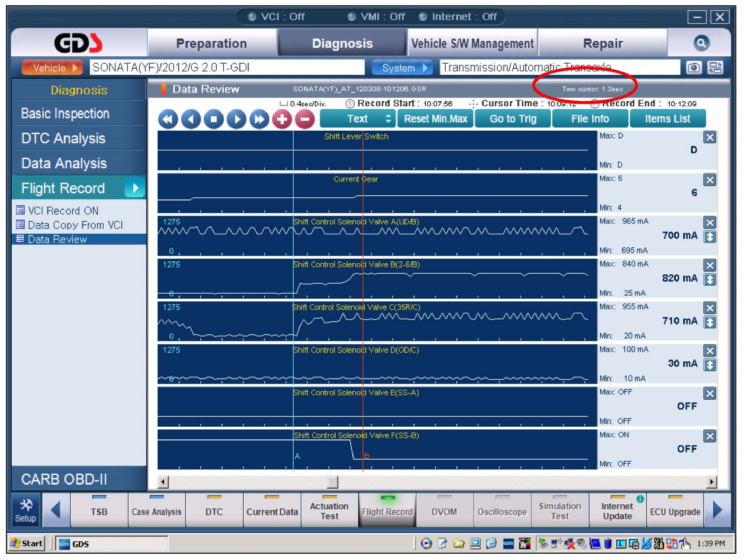Click the Reset Min.Max button
Image resolution: width=749 pixels, height=560 pixels.
(435, 119)
